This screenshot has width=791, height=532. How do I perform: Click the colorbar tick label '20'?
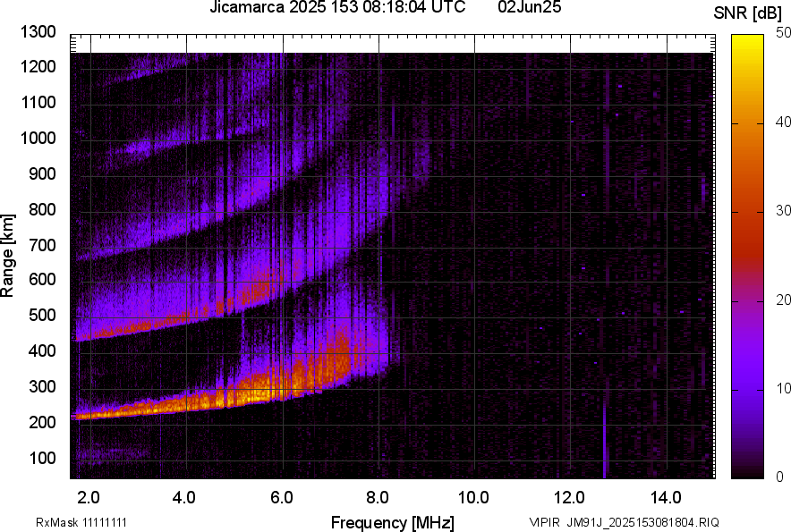tap(783, 300)
